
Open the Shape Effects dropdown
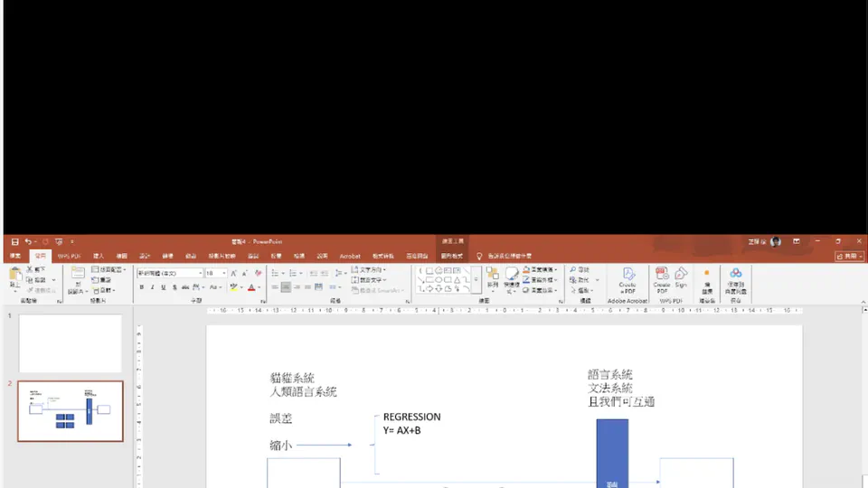pos(540,290)
